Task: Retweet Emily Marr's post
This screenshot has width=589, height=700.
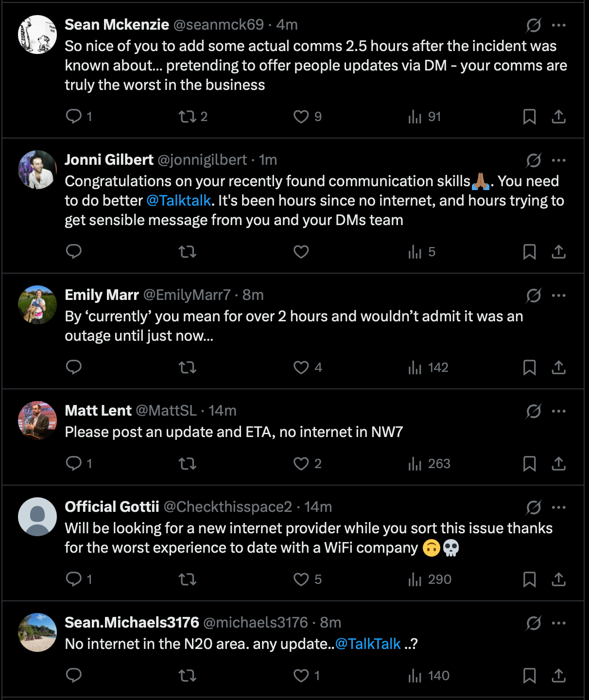Action: pos(187,367)
